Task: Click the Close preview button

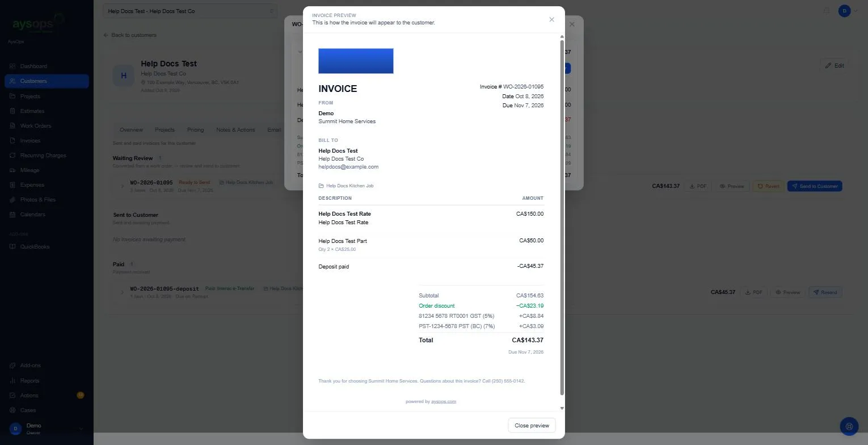Action: tap(532, 426)
